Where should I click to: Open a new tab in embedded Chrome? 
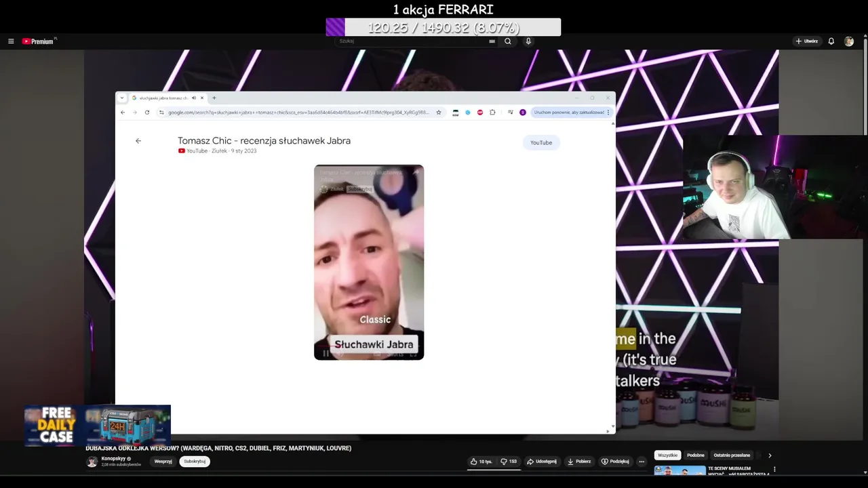point(214,98)
